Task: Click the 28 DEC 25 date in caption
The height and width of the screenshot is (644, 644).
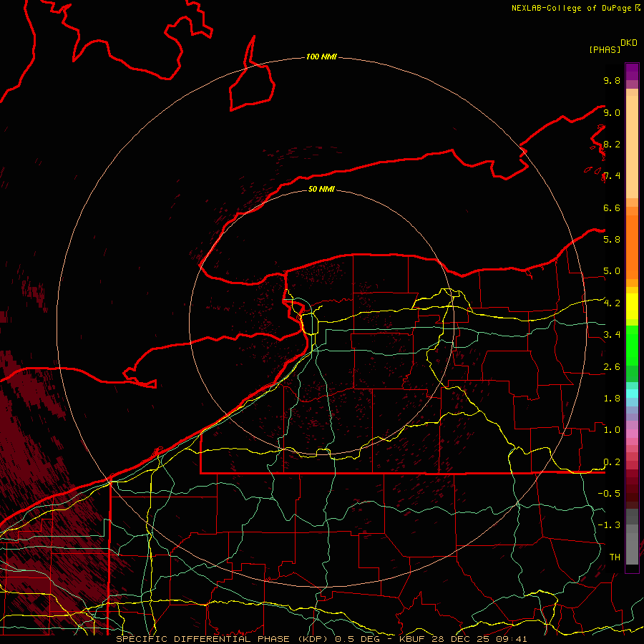Action: point(460,639)
